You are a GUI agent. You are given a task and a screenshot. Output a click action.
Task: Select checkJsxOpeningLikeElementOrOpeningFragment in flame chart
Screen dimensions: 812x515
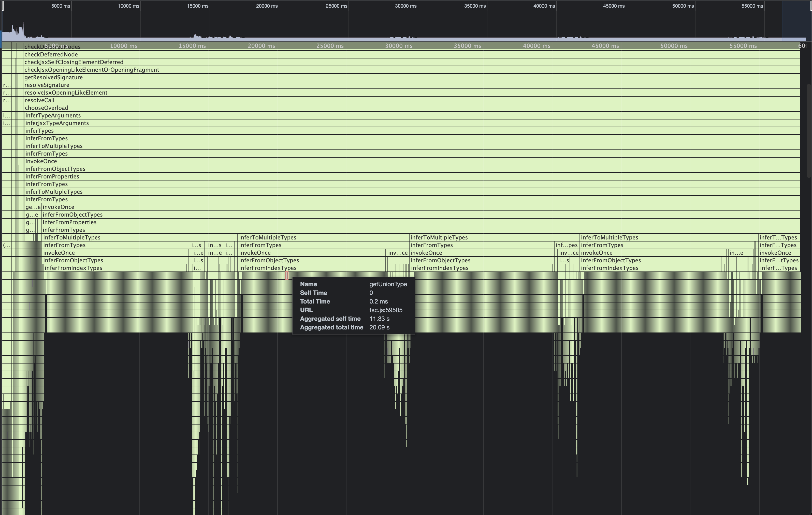coord(91,70)
